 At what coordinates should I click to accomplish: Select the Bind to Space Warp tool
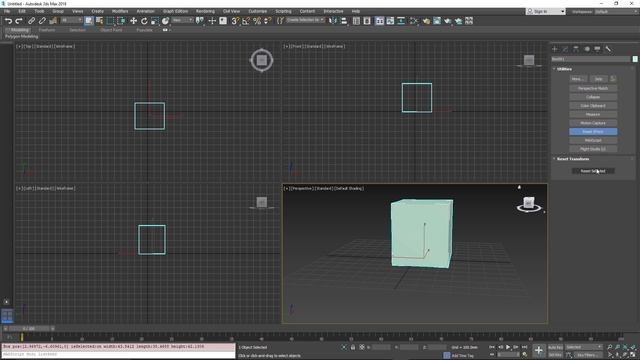(x=53, y=21)
